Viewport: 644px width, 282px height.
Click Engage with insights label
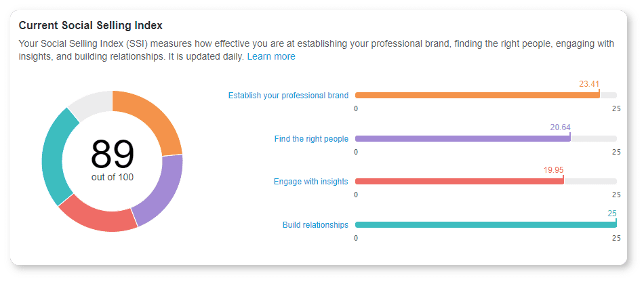(x=310, y=182)
